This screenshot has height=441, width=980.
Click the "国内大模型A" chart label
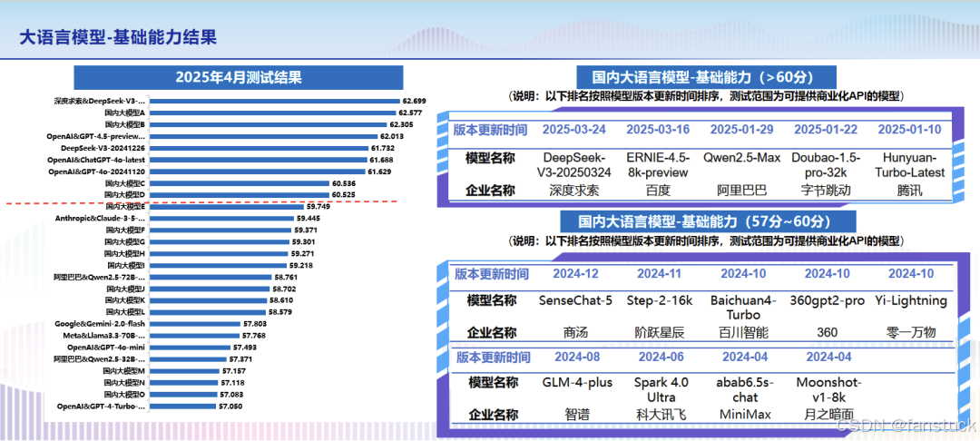click(x=125, y=113)
